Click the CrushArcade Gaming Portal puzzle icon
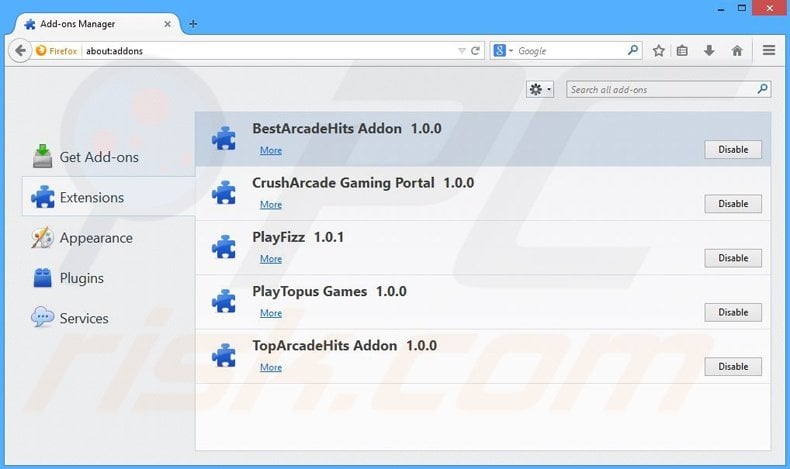 pyautogui.click(x=224, y=192)
